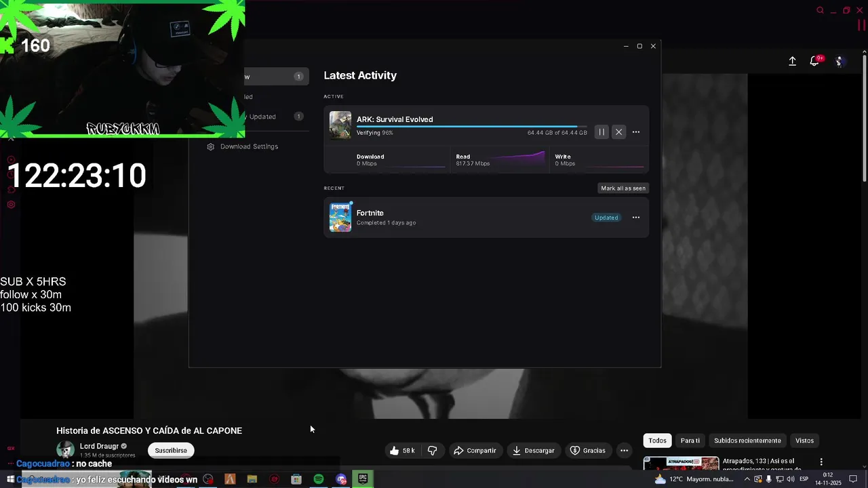Screen dimensions: 868x488
Task: Click the weather widget in taskbar
Action: 694,479
